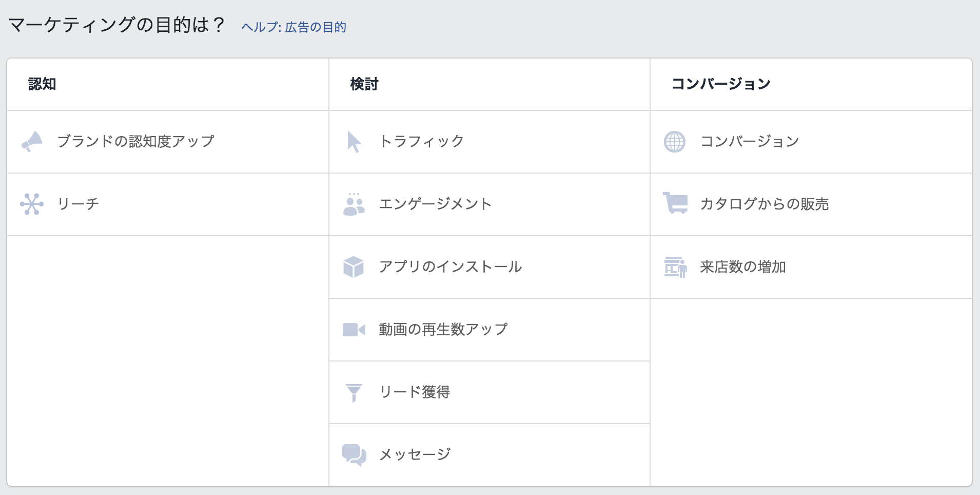
Task: Click the reach network node icon
Action: (x=32, y=204)
